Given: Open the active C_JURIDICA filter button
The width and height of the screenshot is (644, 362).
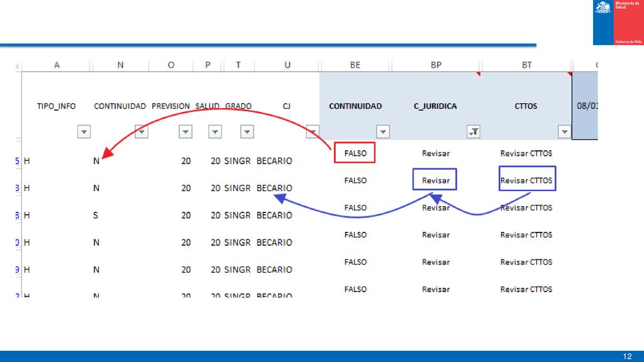Looking at the screenshot, I should coord(474,132).
